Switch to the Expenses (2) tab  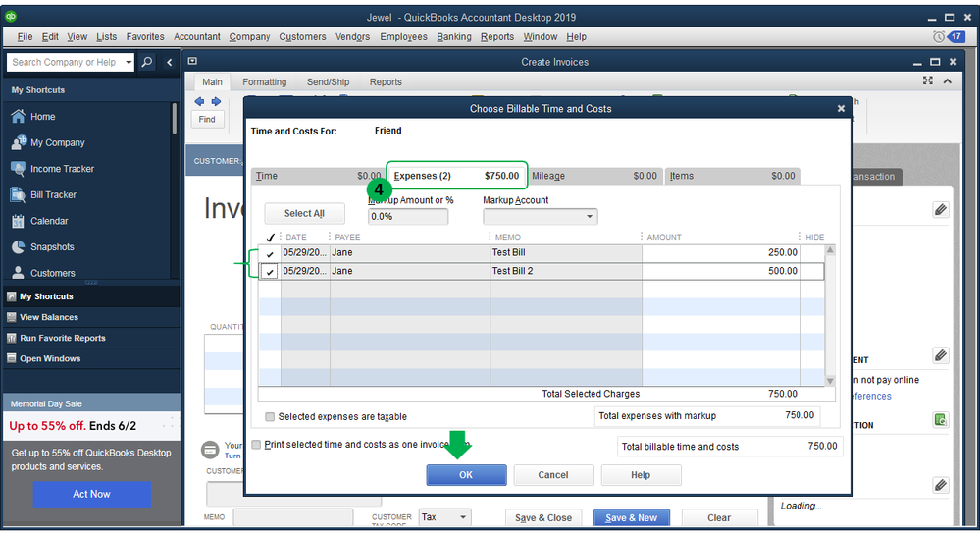pyautogui.click(x=457, y=176)
